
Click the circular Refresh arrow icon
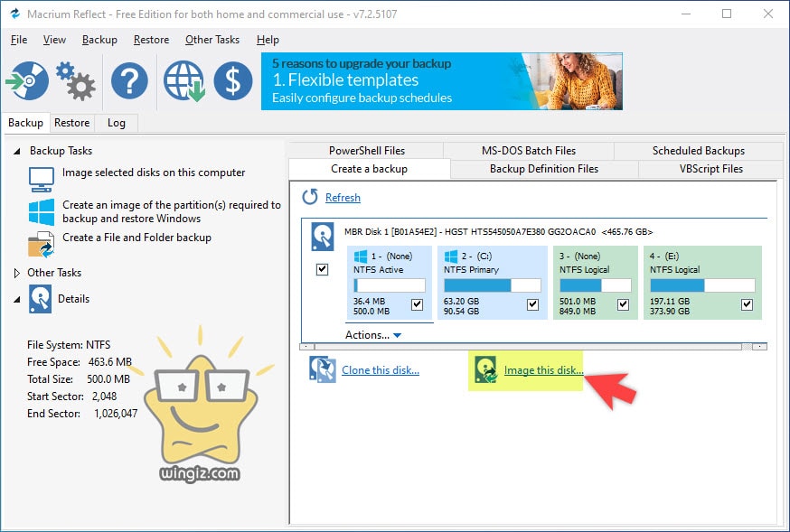coord(310,197)
